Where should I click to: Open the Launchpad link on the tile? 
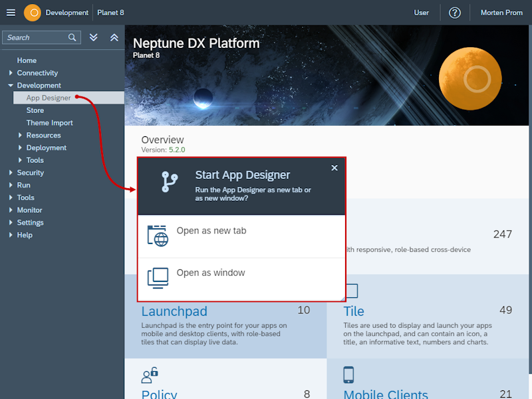174,311
